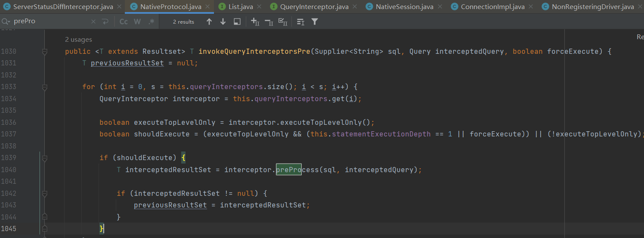Close the ConnectionImpl.java tab

[x=530, y=7]
